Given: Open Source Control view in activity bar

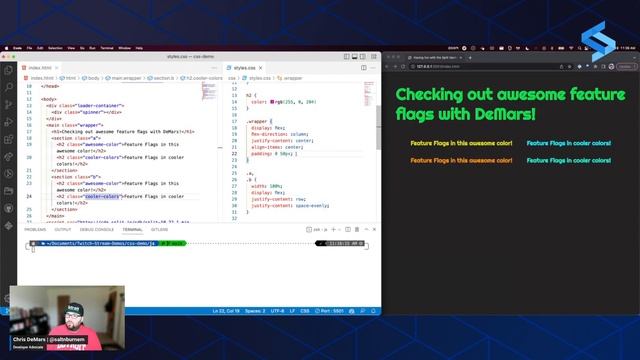Looking at the screenshot, I should 9,104.
